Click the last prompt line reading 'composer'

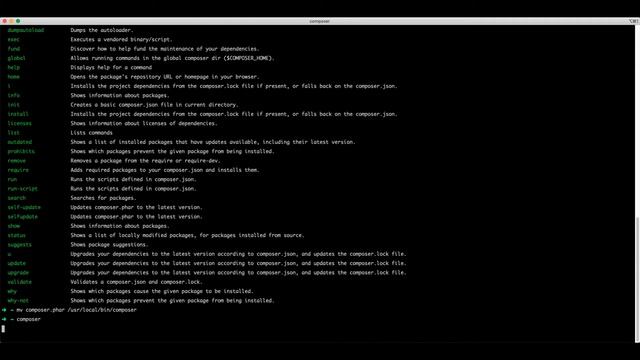pyautogui.click(x=29, y=320)
